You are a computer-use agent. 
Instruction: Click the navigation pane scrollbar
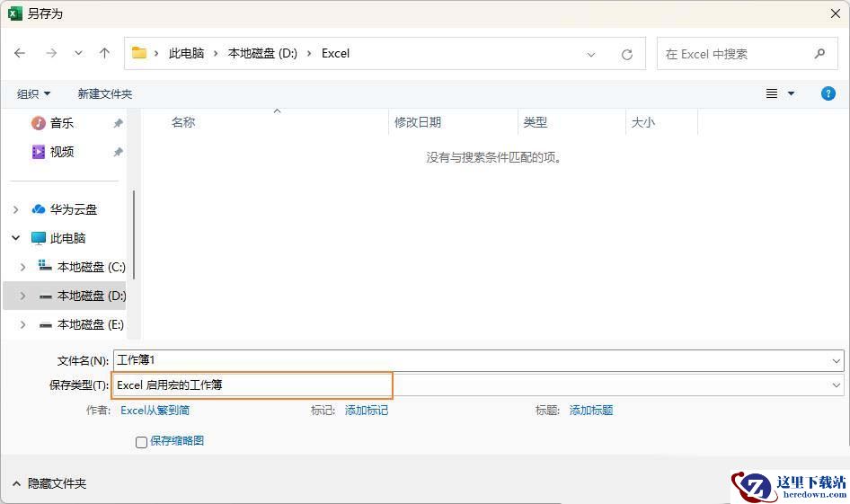(133, 234)
